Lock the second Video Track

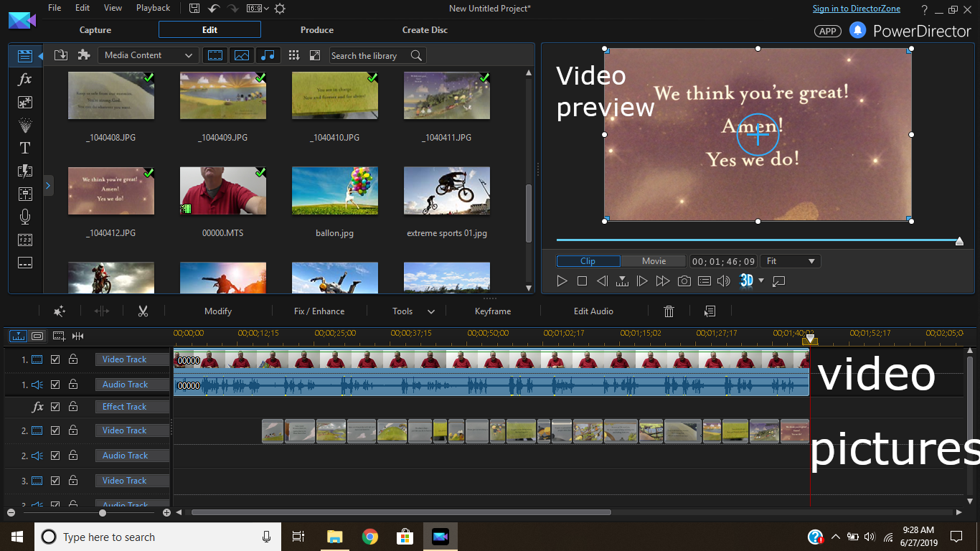[x=73, y=430]
